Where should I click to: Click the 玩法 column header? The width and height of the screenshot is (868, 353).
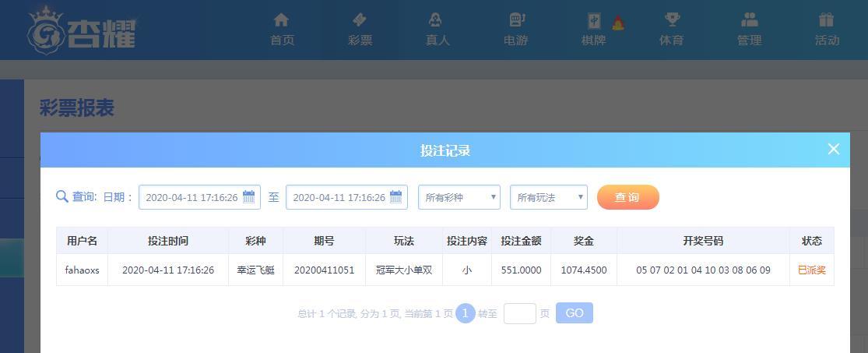403,241
